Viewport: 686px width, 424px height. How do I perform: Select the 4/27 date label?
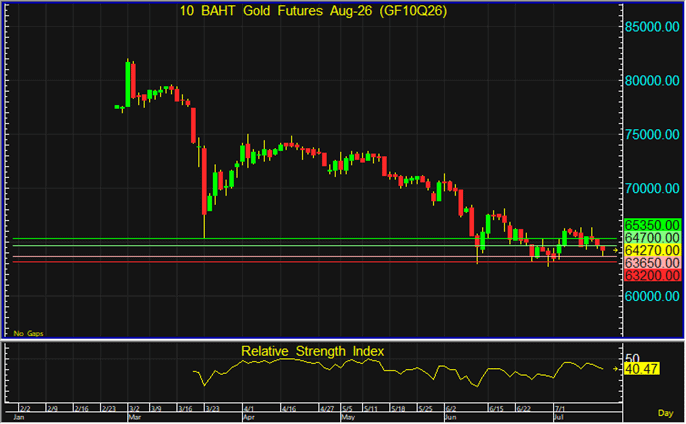(327, 409)
